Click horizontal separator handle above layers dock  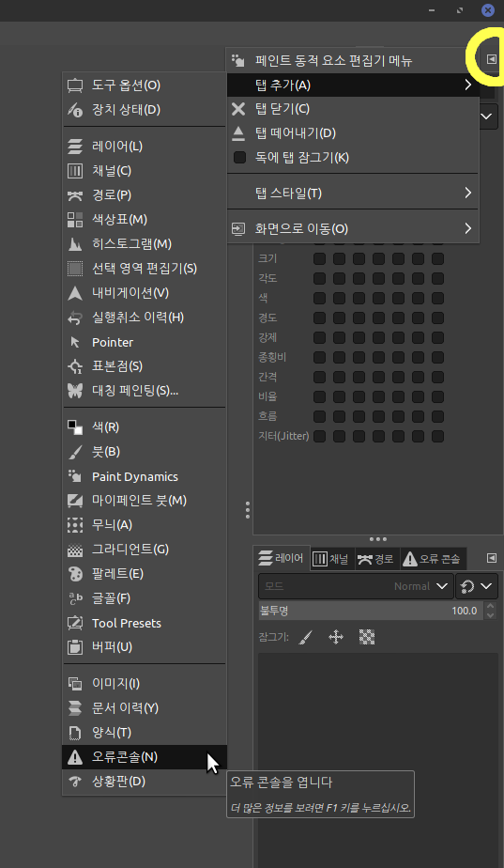click(x=377, y=538)
